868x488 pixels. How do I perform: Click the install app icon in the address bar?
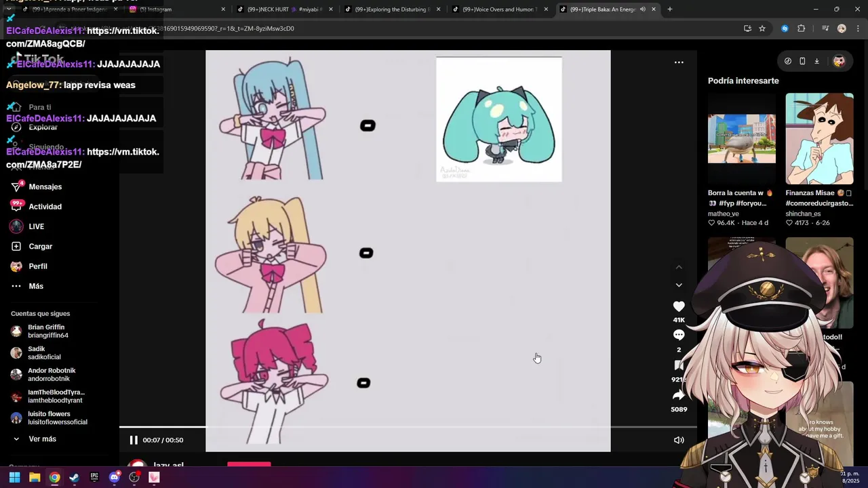click(747, 28)
